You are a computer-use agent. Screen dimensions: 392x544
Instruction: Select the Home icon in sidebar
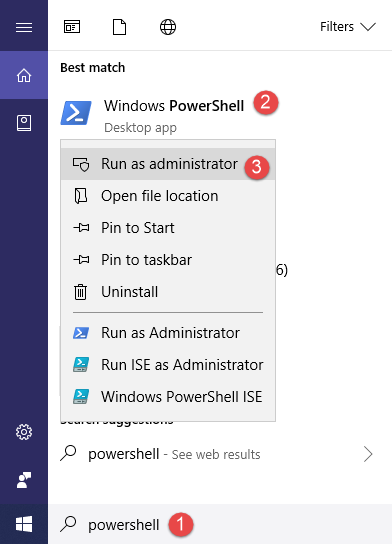[x=24, y=75]
